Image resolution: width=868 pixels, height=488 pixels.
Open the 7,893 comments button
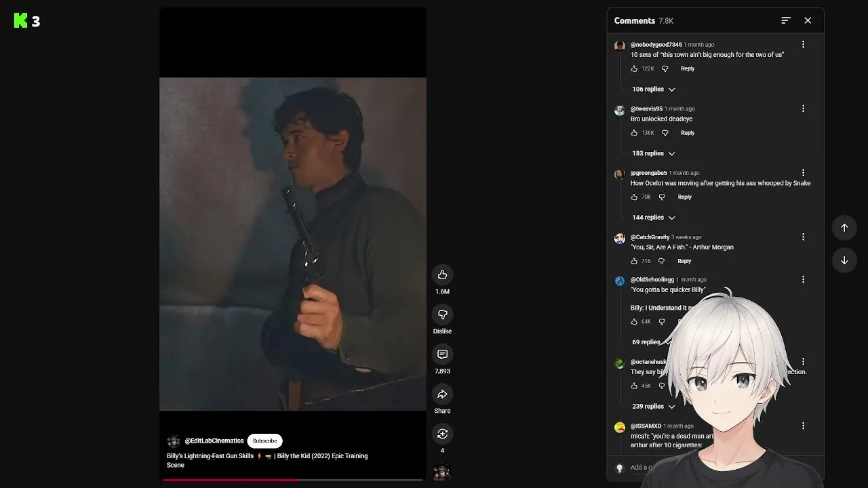[442, 354]
